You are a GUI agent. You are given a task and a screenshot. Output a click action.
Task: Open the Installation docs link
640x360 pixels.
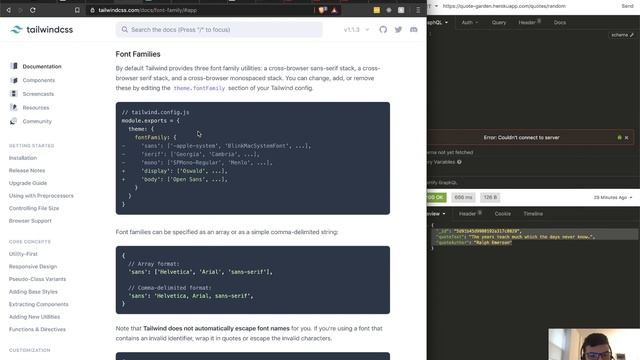coord(23,158)
